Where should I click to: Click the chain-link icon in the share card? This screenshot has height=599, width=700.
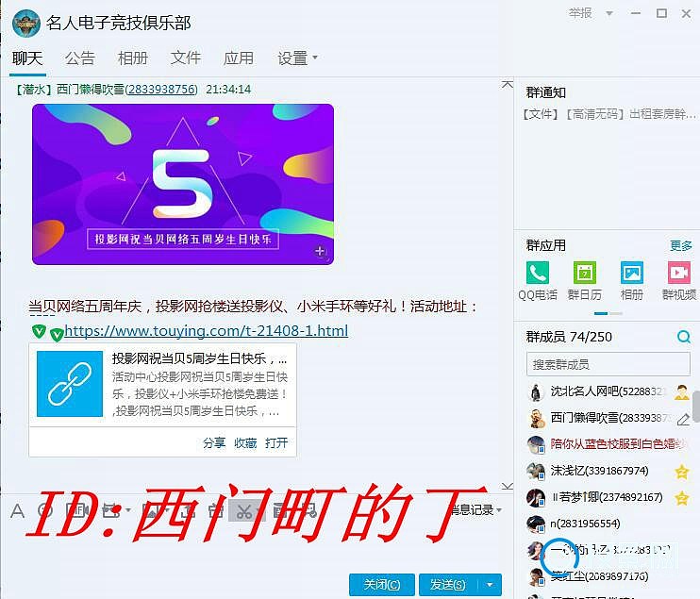click(x=70, y=384)
